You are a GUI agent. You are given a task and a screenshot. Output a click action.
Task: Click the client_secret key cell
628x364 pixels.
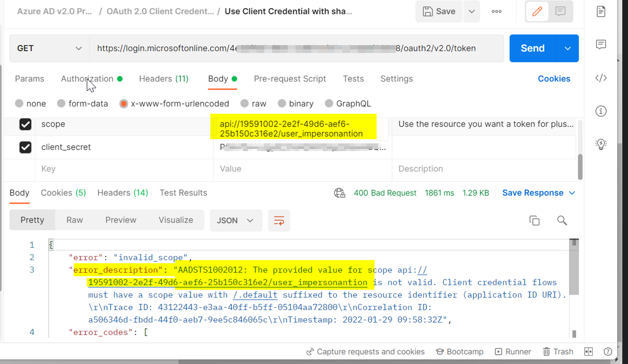point(124,147)
